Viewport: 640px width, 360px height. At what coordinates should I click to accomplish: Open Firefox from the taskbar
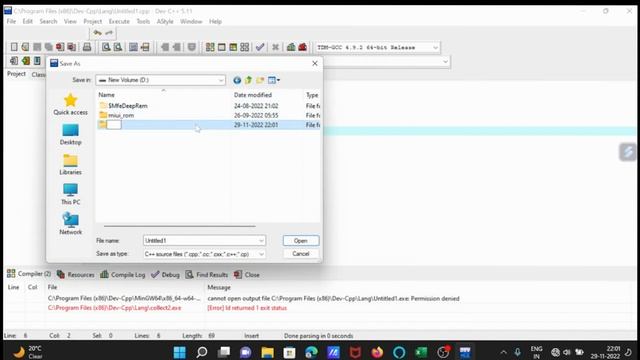click(x=377, y=352)
